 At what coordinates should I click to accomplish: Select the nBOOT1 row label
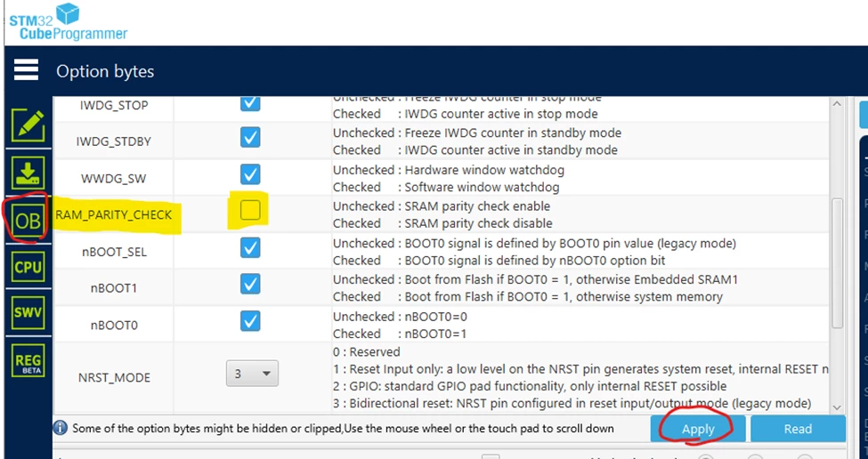[x=113, y=289]
